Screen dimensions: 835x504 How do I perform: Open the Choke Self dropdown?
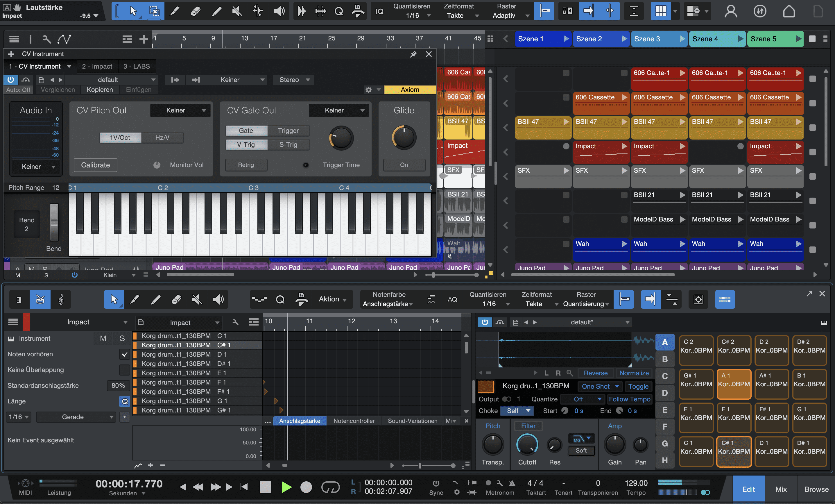click(x=517, y=411)
